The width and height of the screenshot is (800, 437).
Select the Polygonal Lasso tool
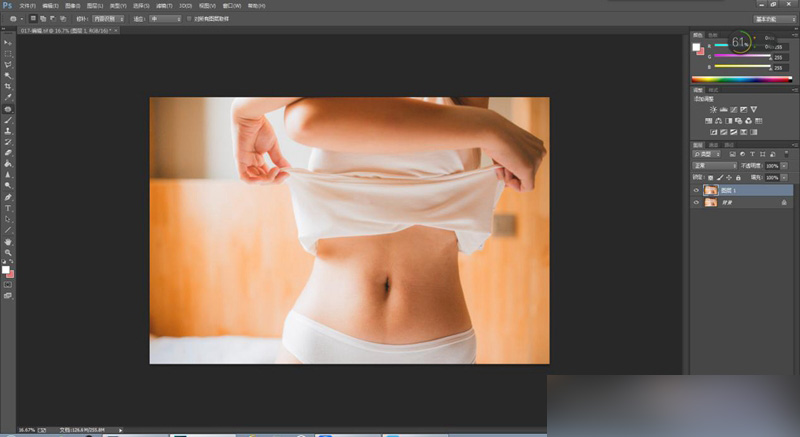(x=8, y=65)
